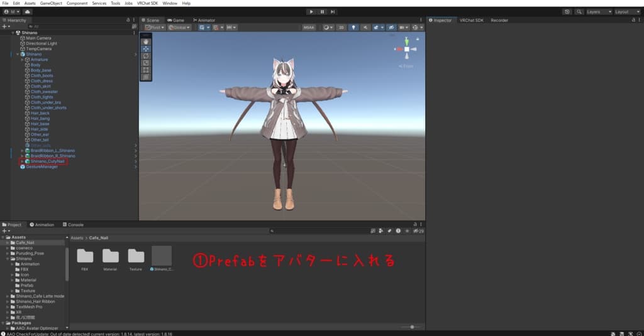Click the Project search field
The image size is (644, 336).
(318, 231)
